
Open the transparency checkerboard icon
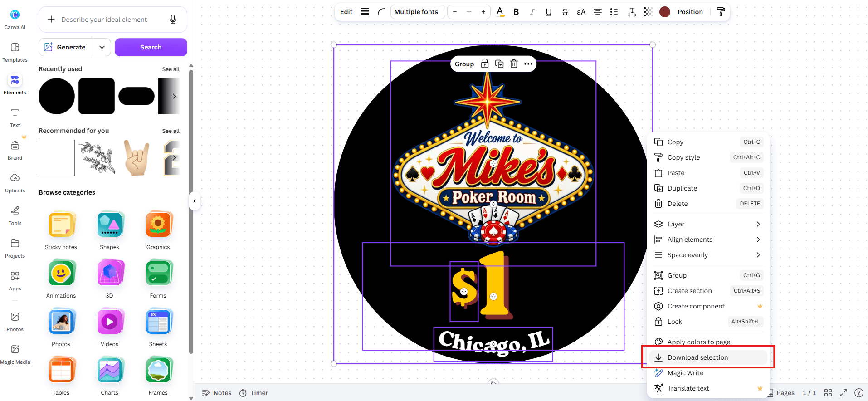pos(648,12)
